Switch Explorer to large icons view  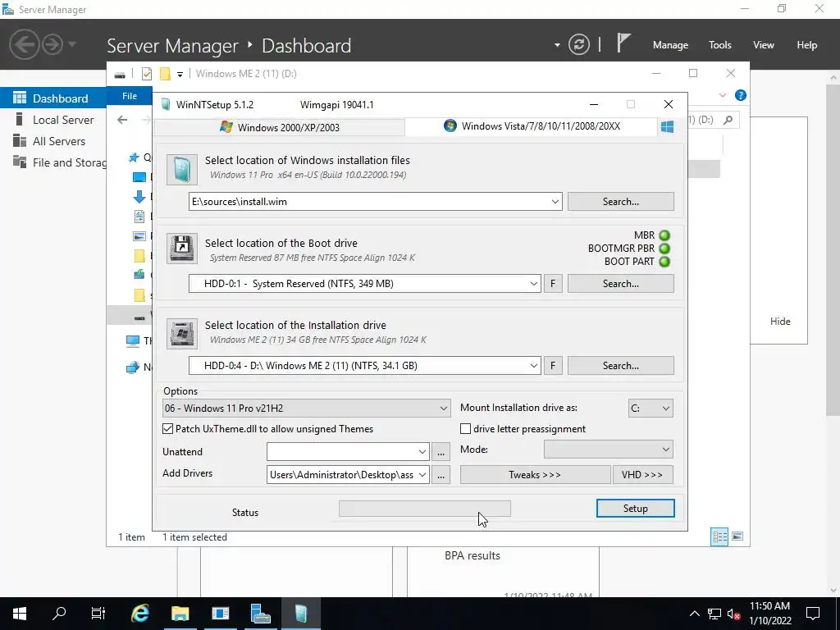[737, 536]
